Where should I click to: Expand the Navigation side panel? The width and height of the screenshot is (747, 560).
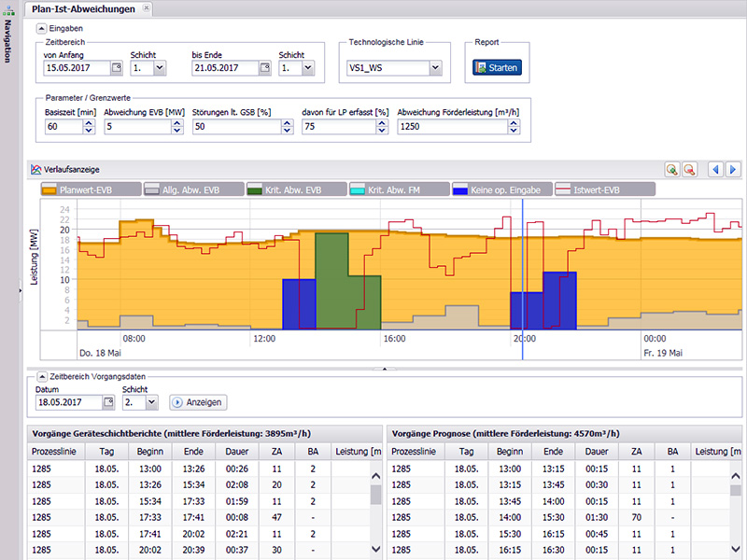(x=21, y=289)
